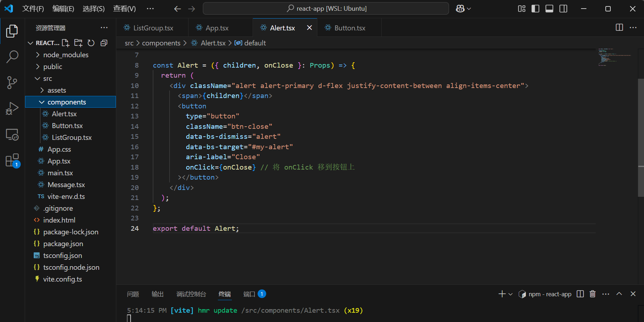Open the 编辑(E) menu
This screenshot has width=644, height=322.
pyautogui.click(x=63, y=9)
